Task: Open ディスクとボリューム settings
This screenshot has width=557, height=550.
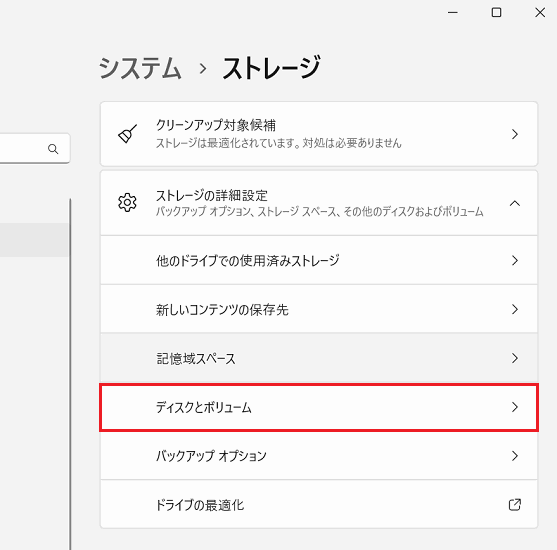Action: coord(319,407)
